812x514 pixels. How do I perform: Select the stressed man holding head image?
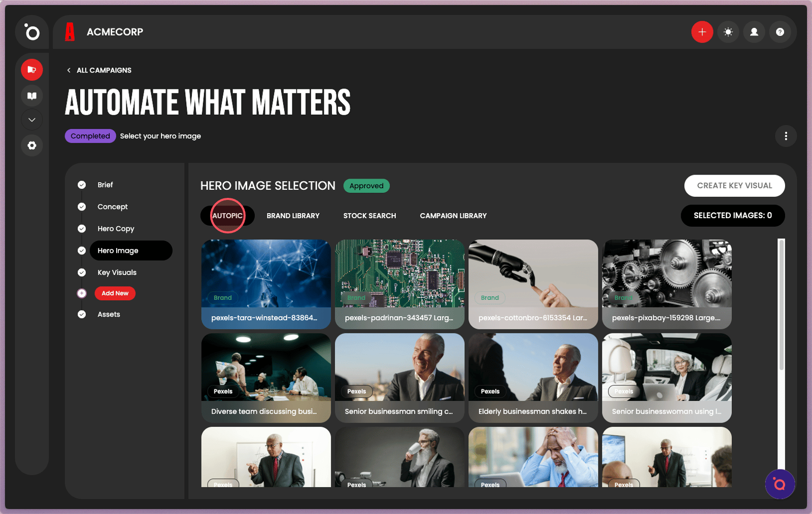coord(533,457)
